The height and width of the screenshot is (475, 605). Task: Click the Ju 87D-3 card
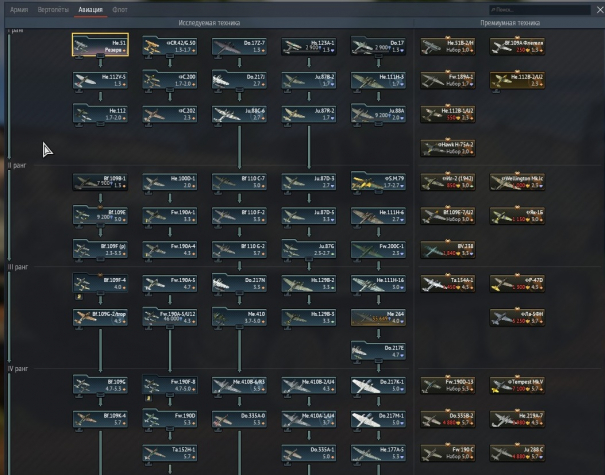(309, 182)
